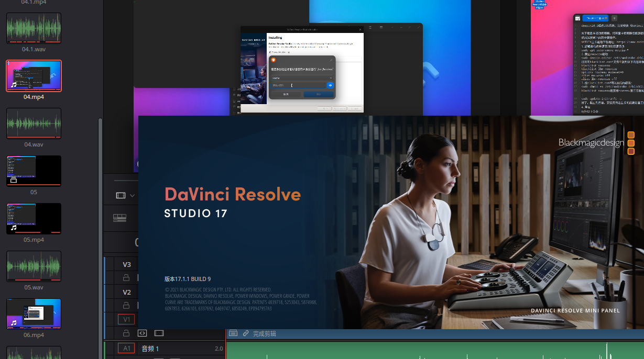Click the DaVinci Resolve Studio 17 splash screen

tap(391, 222)
